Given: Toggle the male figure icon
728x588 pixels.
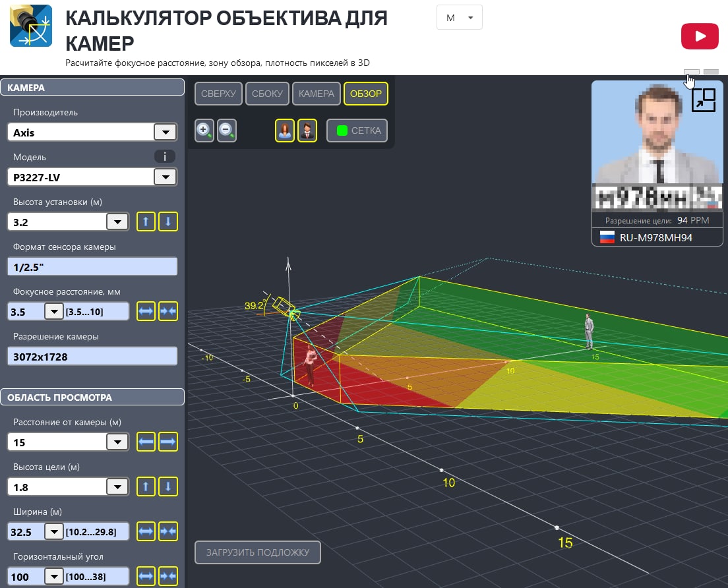Looking at the screenshot, I should point(307,131).
